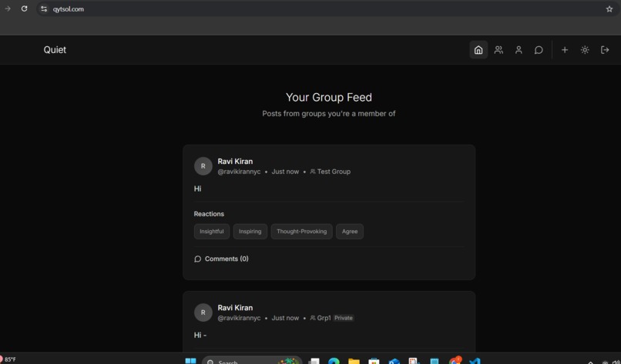Screen dimensions: 621x364
Task: Click @ravikirannyc on the Test Group post
Action: click(x=239, y=172)
